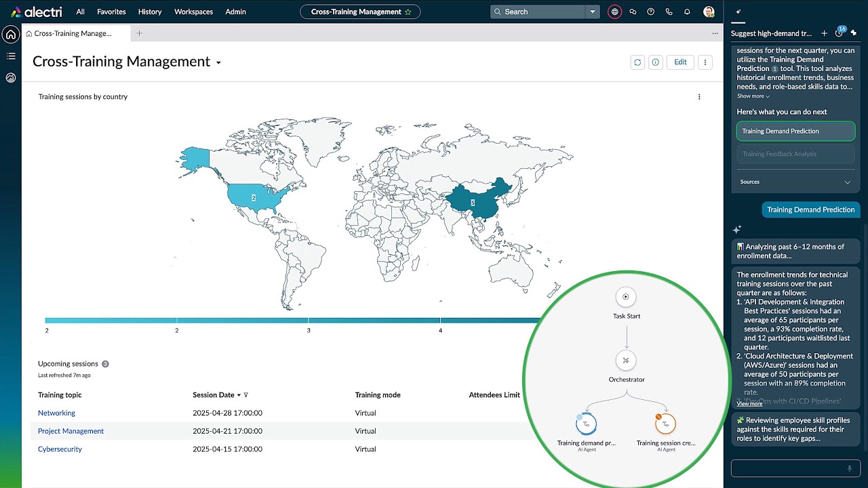Image resolution: width=868 pixels, height=488 pixels.
Task: Click the globe icon in top bar
Action: pyautogui.click(x=614, y=12)
